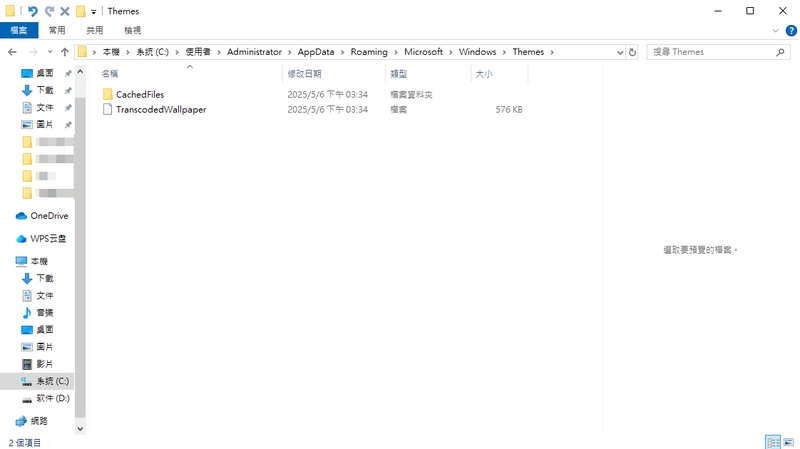Switch to the 共用 ribbon tab
This screenshot has width=800, height=449.
(94, 30)
